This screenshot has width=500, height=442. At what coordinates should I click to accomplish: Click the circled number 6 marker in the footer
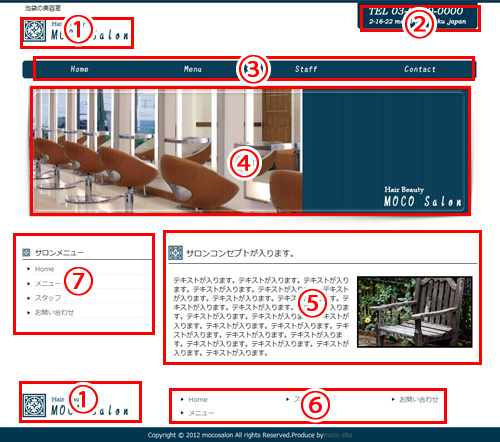[315, 406]
